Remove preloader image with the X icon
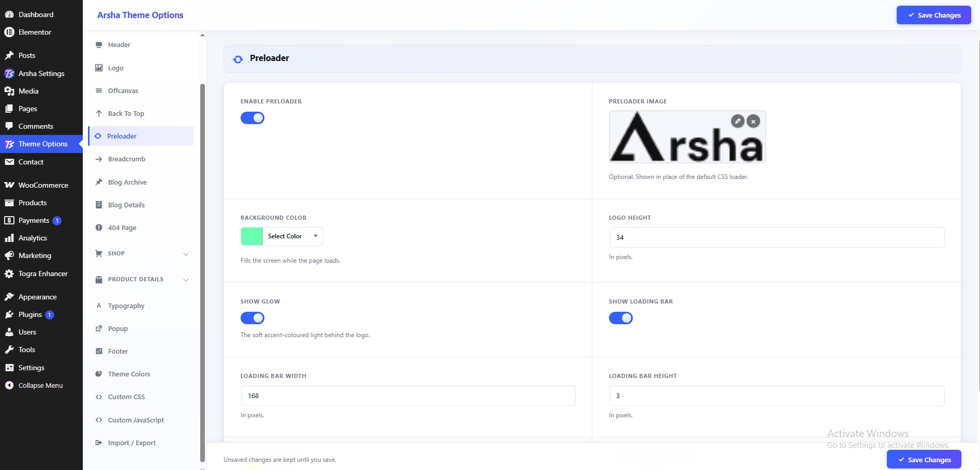The image size is (980, 470). coord(753,122)
